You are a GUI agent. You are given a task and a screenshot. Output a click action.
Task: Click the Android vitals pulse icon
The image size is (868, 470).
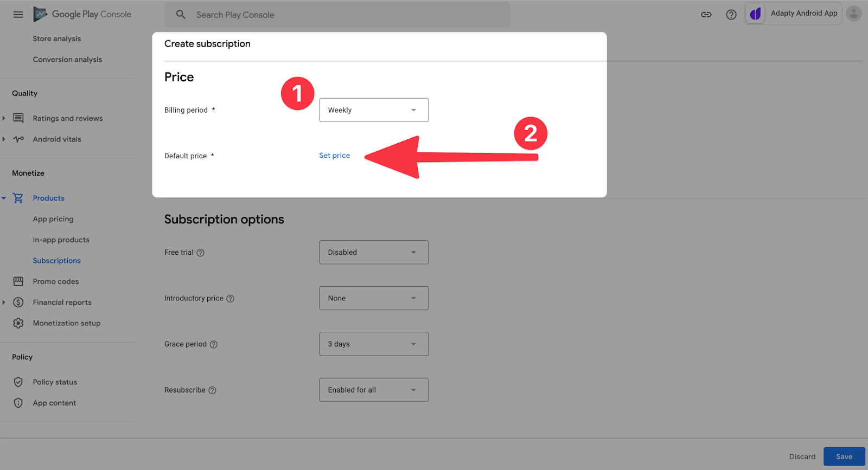18,139
